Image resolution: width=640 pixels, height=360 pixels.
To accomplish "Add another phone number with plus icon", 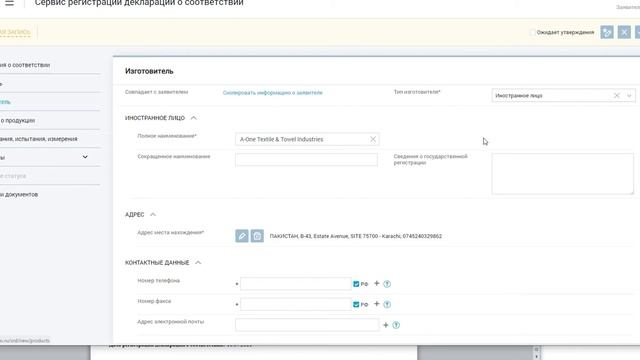I will point(377,283).
